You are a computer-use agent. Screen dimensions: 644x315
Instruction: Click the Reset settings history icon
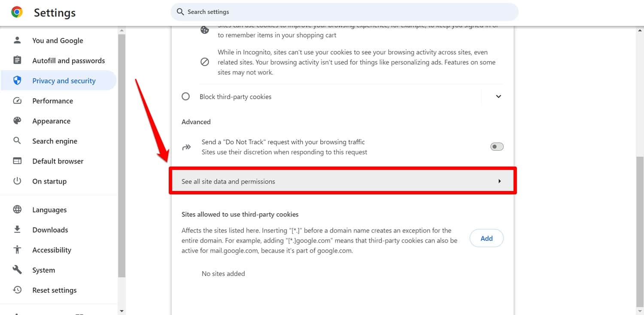[x=17, y=290]
